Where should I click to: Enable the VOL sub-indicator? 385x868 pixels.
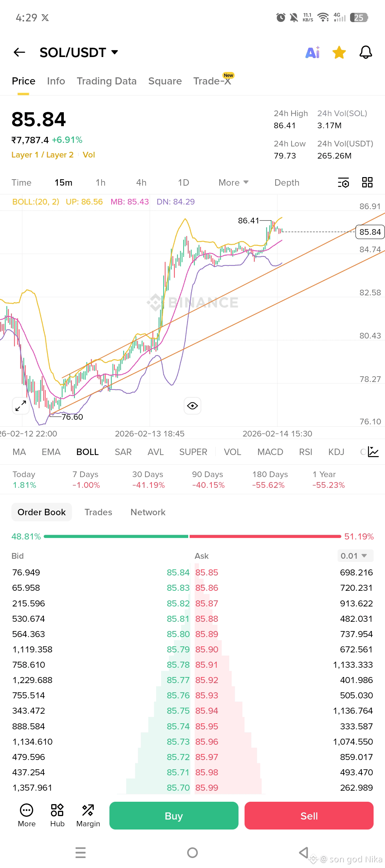[x=232, y=452]
